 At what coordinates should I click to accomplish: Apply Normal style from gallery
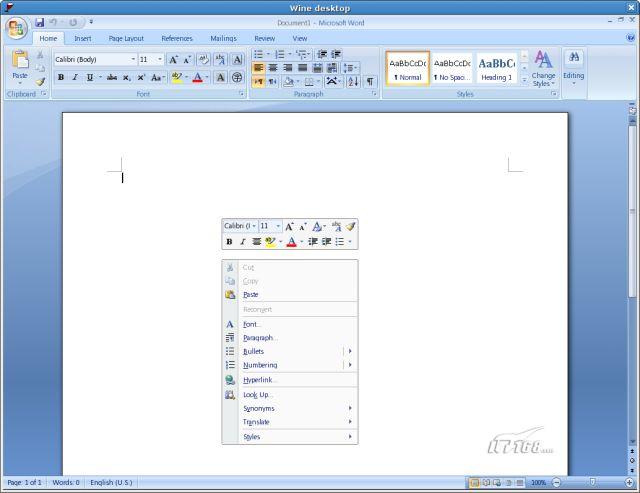407,68
